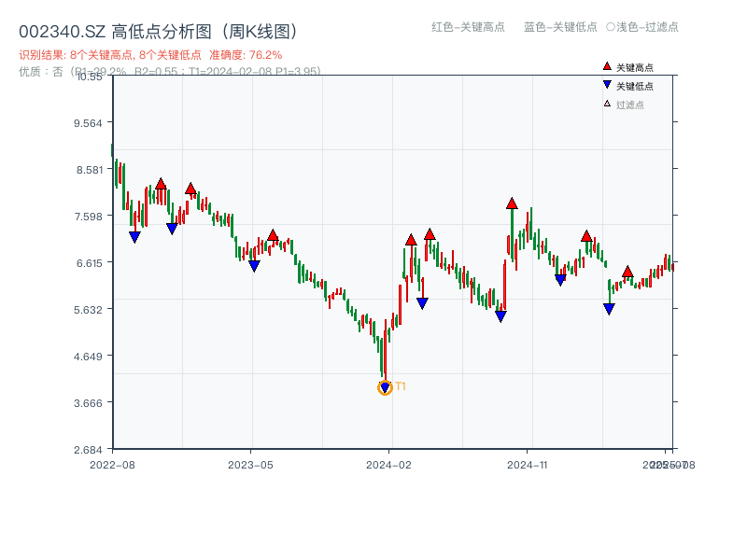The image size is (747, 560).
Task: Click the blue 关键低点 legend triangle
Action: coord(607,85)
